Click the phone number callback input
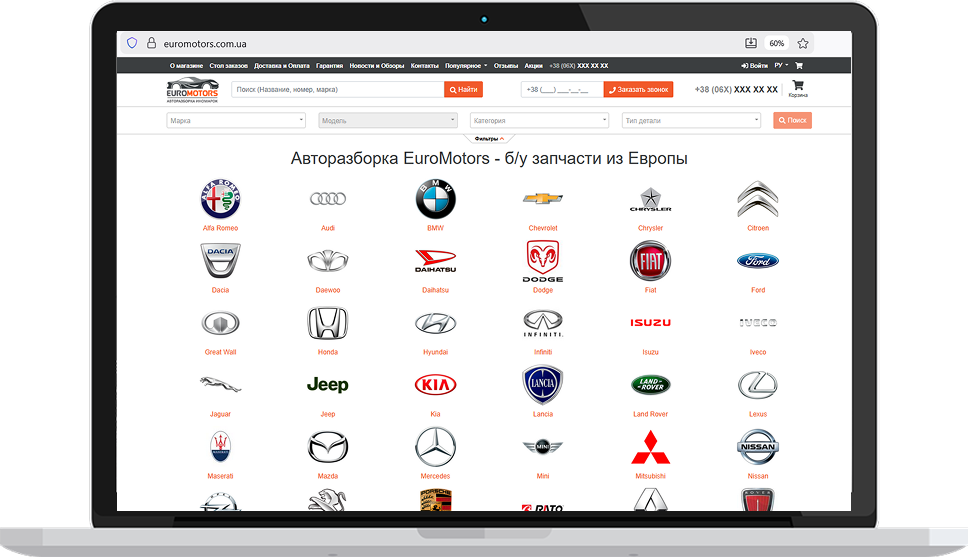Viewport: 968px width, 557px height. [x=562, y=90]
